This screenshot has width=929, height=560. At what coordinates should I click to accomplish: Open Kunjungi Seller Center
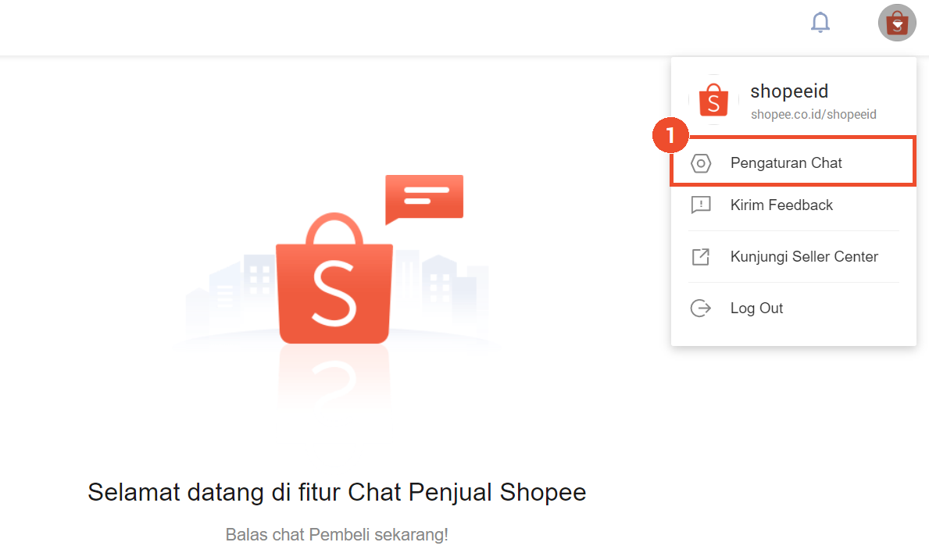pos(793,256)
